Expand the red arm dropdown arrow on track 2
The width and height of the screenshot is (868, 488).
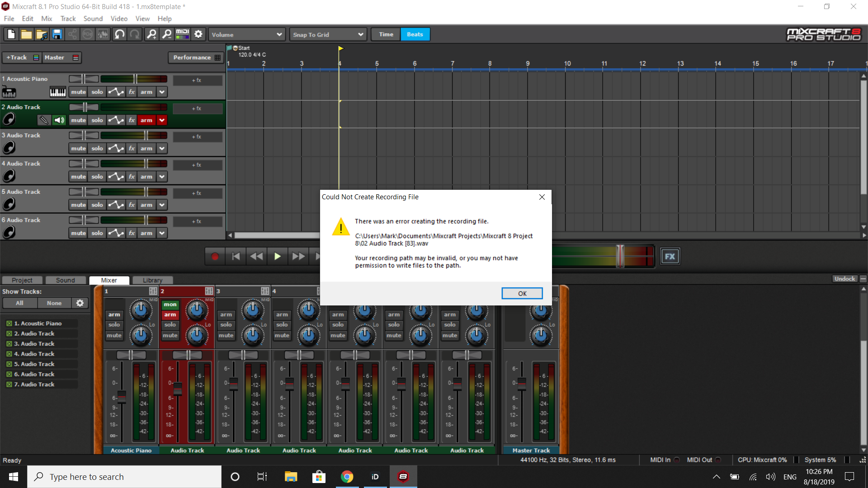coord(162,120)
